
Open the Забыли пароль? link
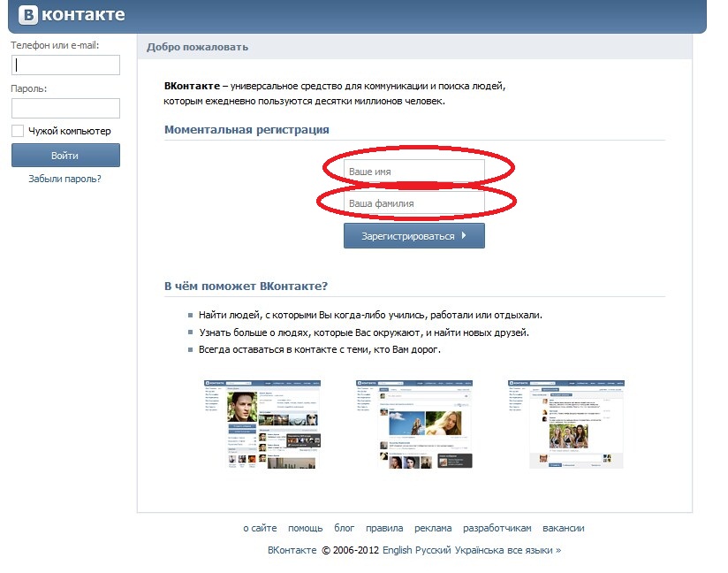(65, 179)
